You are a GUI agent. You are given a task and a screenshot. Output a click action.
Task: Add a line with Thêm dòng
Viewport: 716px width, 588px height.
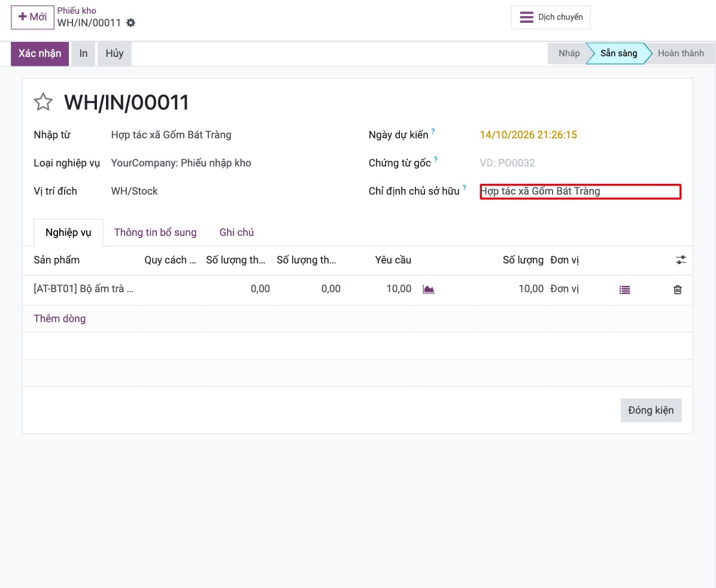[x=60, y=319]
